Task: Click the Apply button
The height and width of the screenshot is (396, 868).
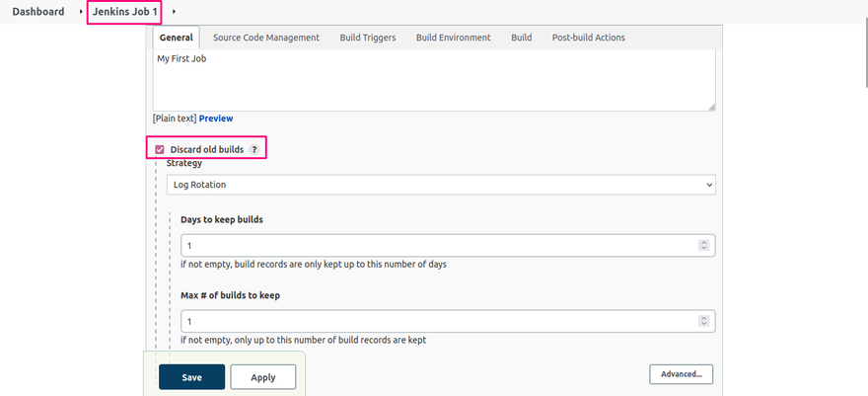Action: click(263, 377)
